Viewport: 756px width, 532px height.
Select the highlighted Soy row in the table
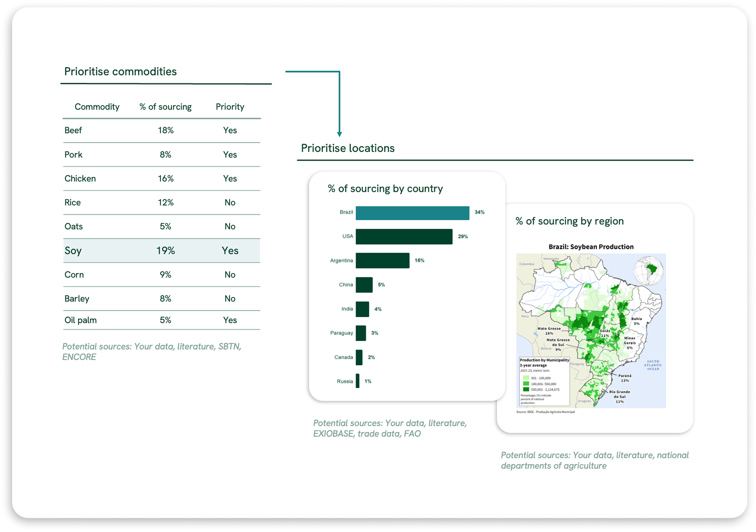(162, 251)
